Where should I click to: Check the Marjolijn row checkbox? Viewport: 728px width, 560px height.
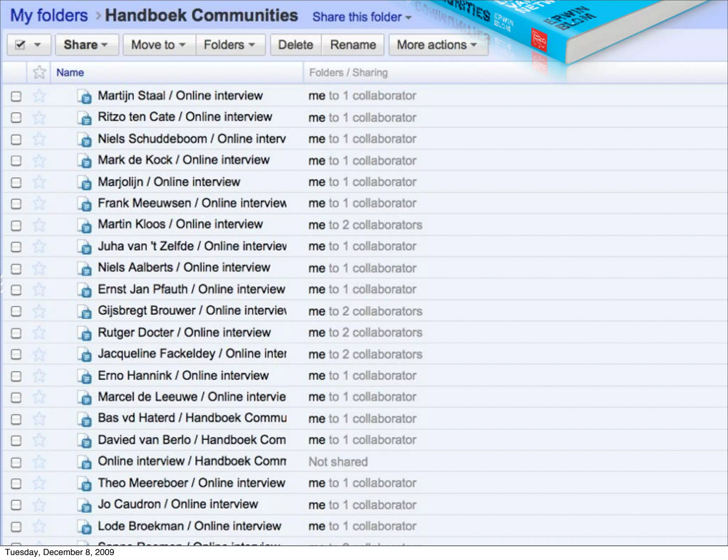16,182
